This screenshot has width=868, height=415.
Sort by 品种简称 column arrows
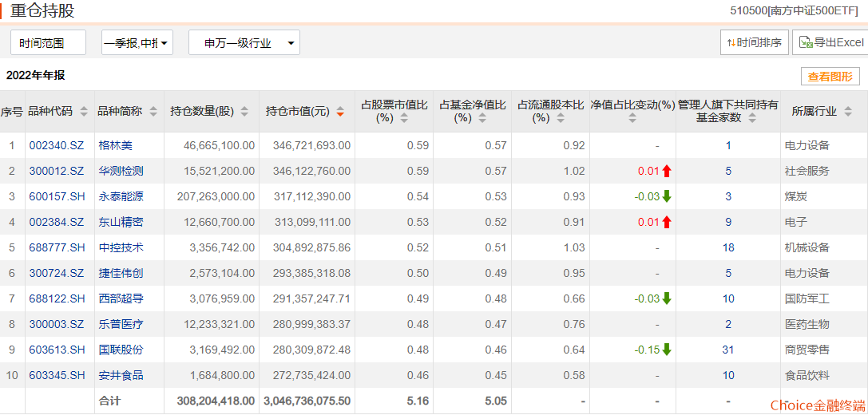(153, 111)
